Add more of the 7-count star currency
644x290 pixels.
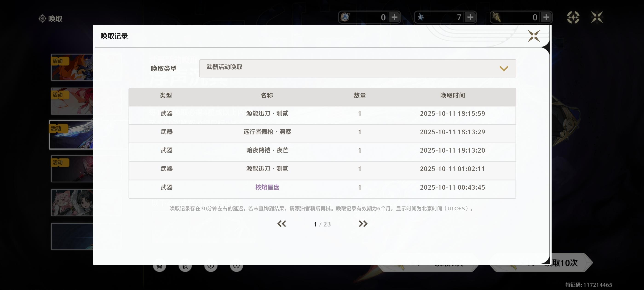pyautogui.click(x=470, y=17)
